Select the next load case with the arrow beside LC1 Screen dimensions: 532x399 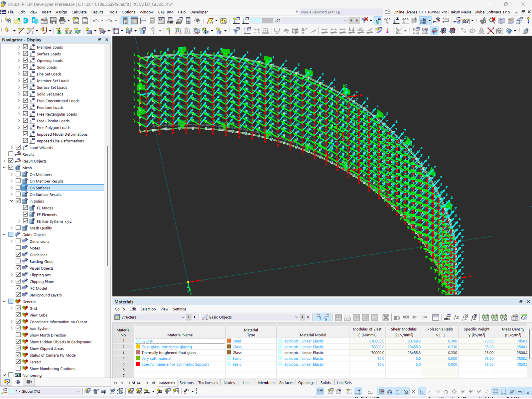pyautogui.click(x=357, y=21)
